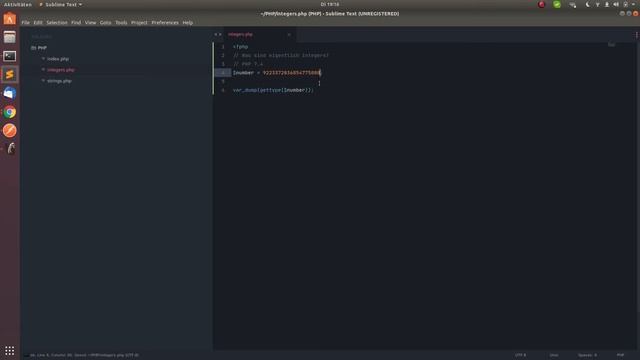
Task: Open Thunderbird mail from the dock
Action: pyautogui.click(x=10, y=93)
